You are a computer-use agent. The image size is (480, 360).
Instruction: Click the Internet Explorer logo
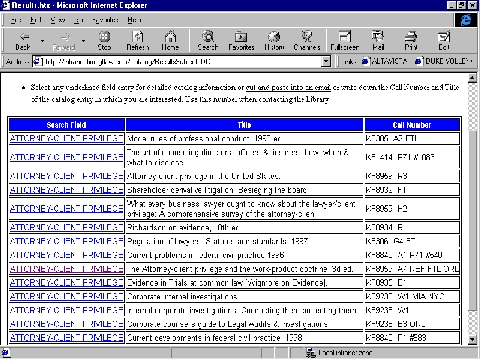(x=466, y=20)
